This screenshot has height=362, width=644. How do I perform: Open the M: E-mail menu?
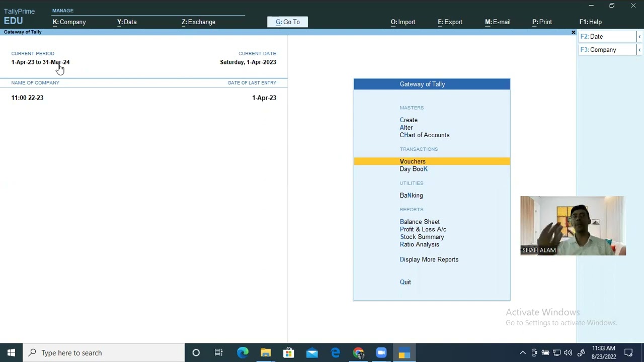498,22
